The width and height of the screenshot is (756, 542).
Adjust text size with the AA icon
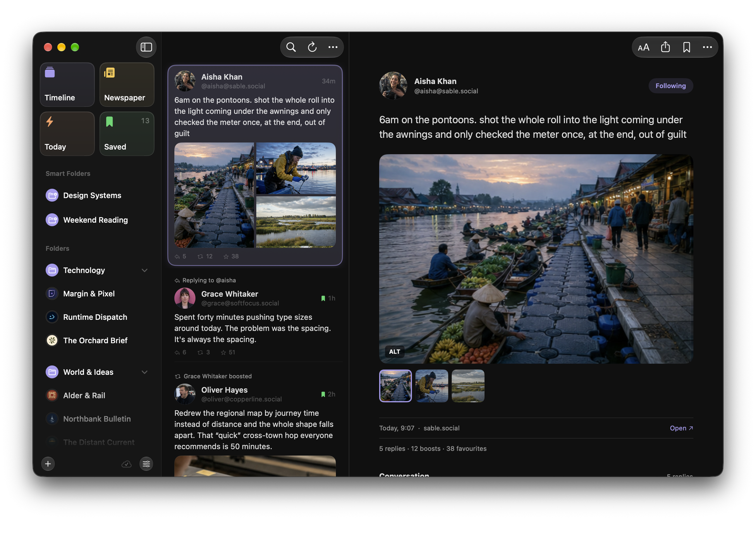[643, 47]
